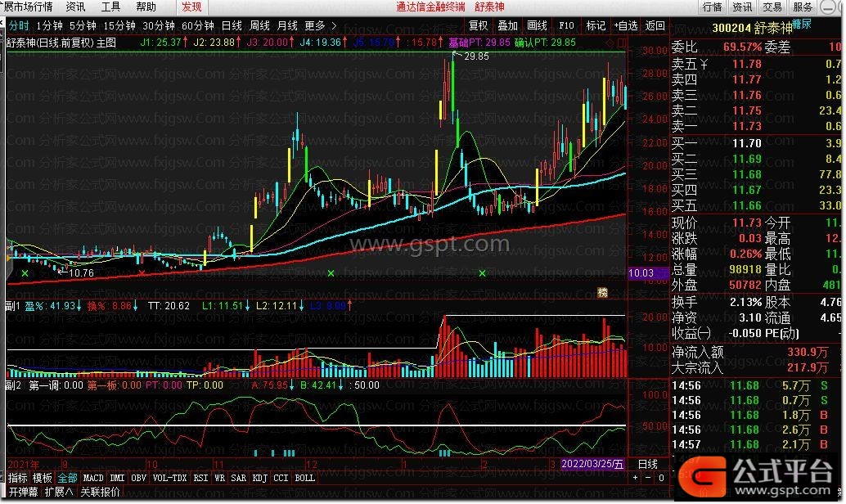Open the 发现 menu item
Screen dimensions: 846x504
tap(191, 7)
